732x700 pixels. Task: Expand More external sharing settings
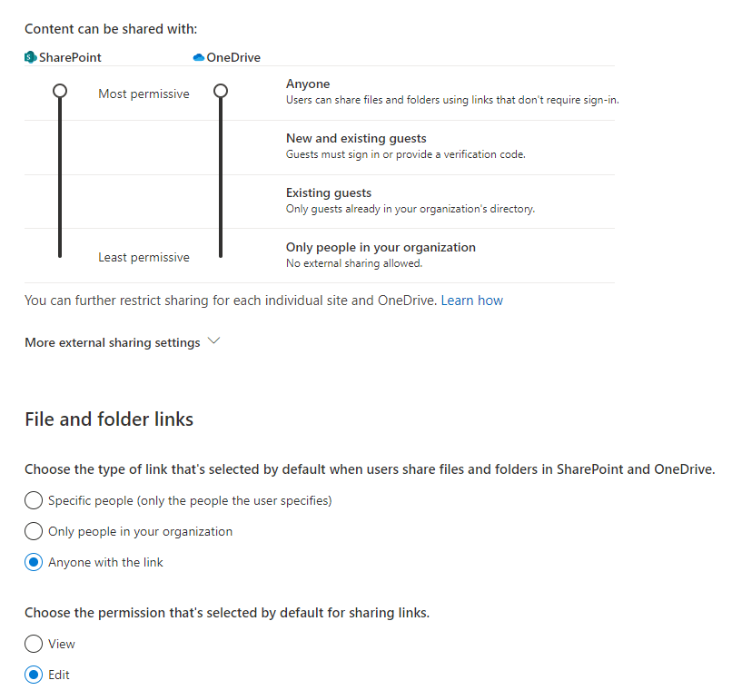click(x=112, y=342)
